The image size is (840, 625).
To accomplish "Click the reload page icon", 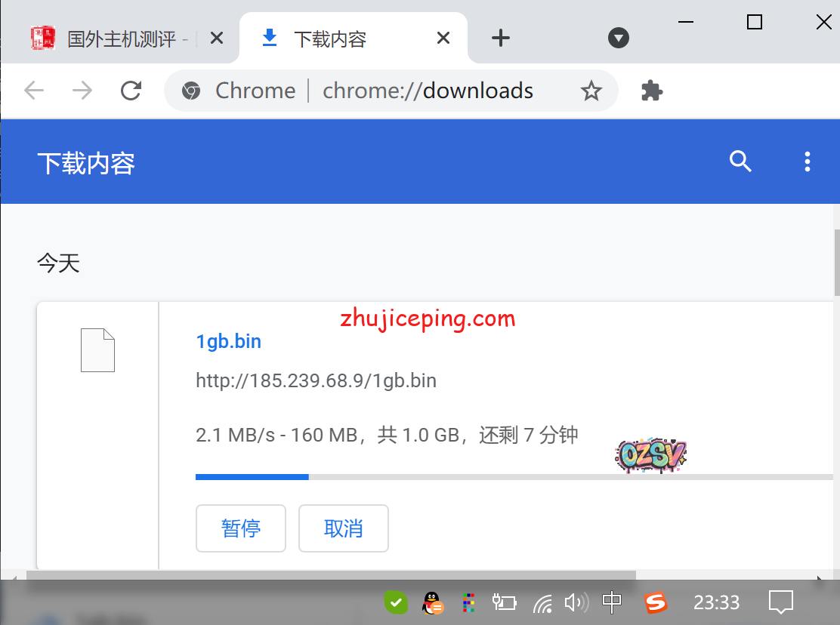I will pos(131,91).
